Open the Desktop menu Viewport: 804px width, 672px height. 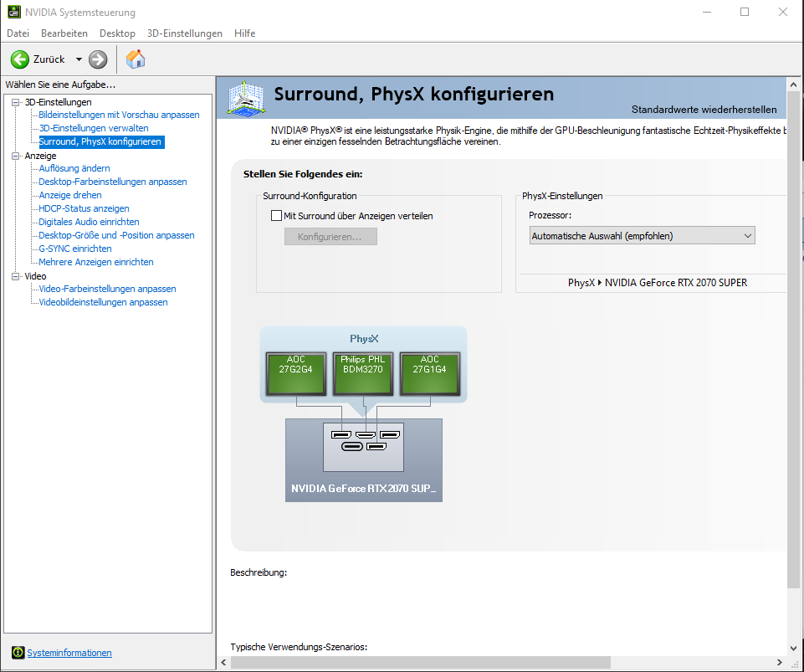[117, 33]
